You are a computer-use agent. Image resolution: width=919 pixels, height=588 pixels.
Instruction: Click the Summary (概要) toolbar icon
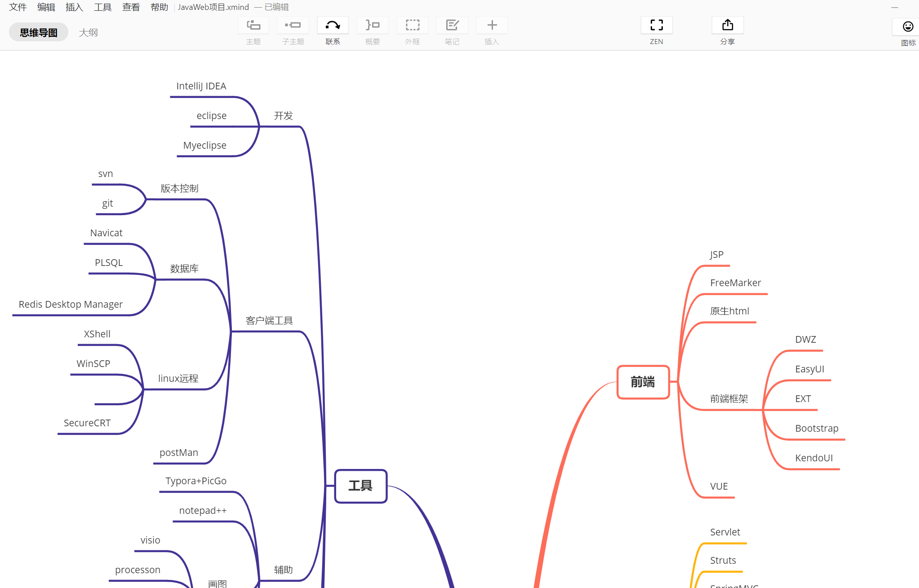pyautogui.click(x=373, y=26)
